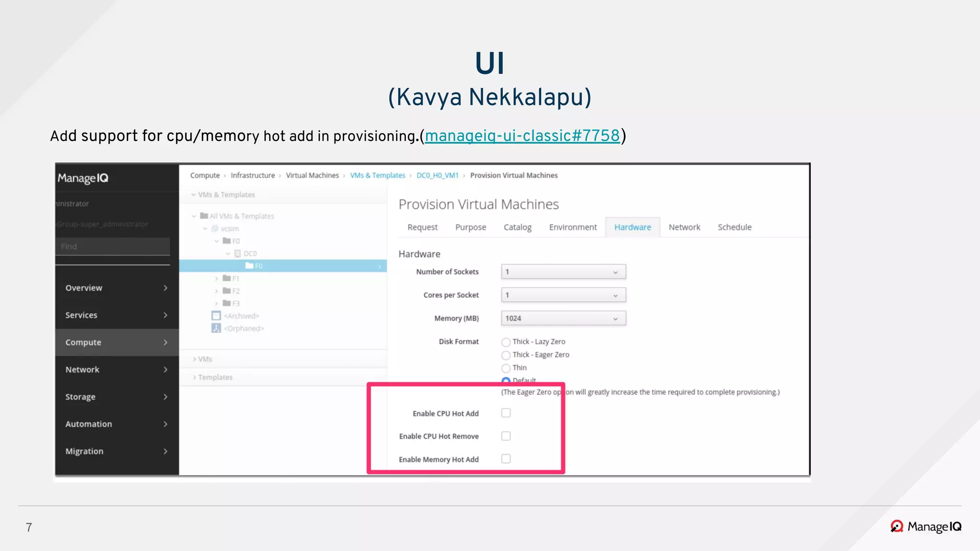This screenshot has width=980, height=551.
Task: Open the Overview sidebar menu
Action: click(x=117, y=288)
